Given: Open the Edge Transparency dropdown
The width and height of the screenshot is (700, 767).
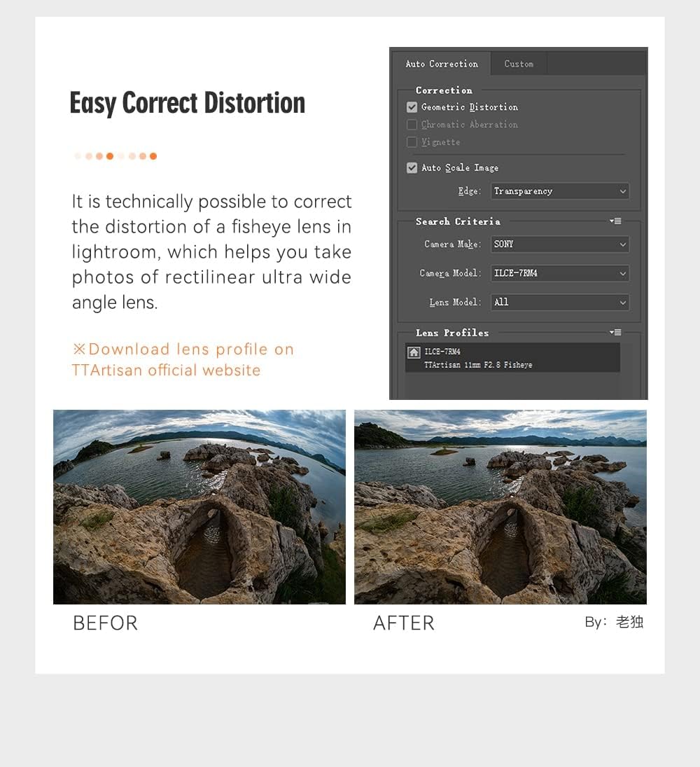Looking at the screenshot, I should [559, 191].
